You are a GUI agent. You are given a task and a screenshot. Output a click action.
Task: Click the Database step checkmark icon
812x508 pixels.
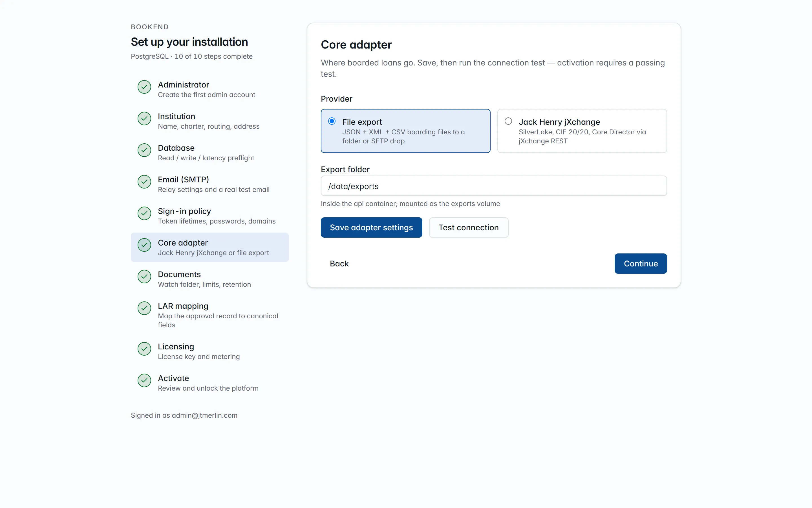tap(144, 150)
